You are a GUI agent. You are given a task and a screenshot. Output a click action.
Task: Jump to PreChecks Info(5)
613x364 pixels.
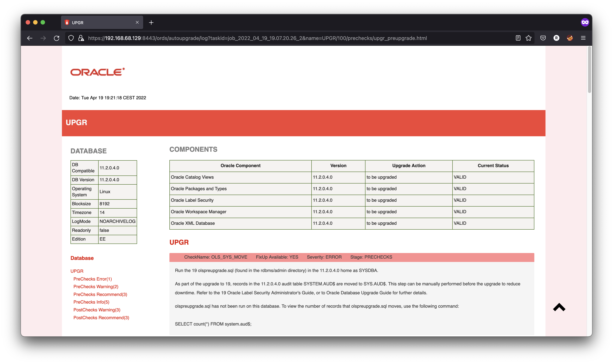(x=91, y=302)
